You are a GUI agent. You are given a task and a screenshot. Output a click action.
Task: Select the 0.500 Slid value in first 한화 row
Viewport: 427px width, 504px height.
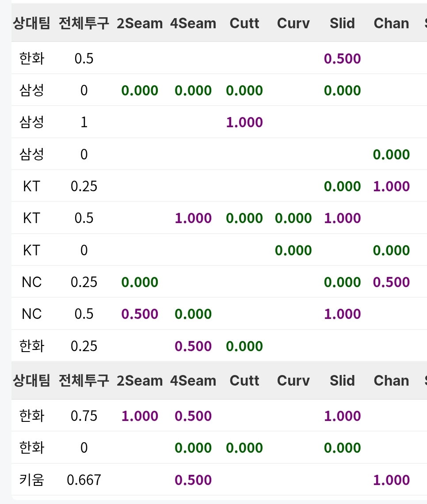coord(342,58)
